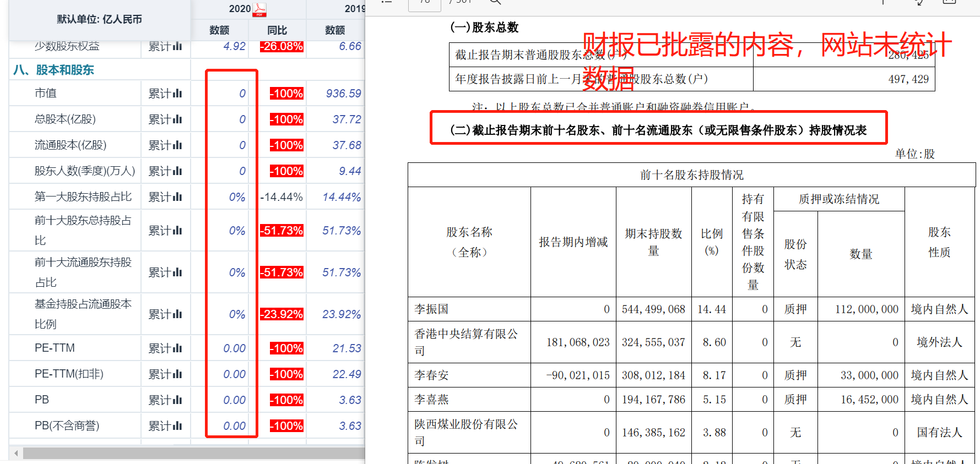Click the bar chart icon for 市值
980x464 pixels.
pos(177,94)
